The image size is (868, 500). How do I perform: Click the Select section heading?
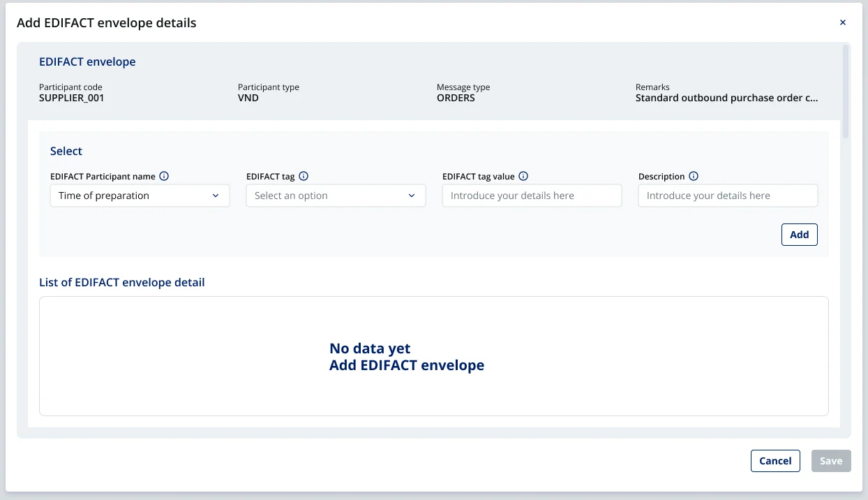tap(66, 151)
